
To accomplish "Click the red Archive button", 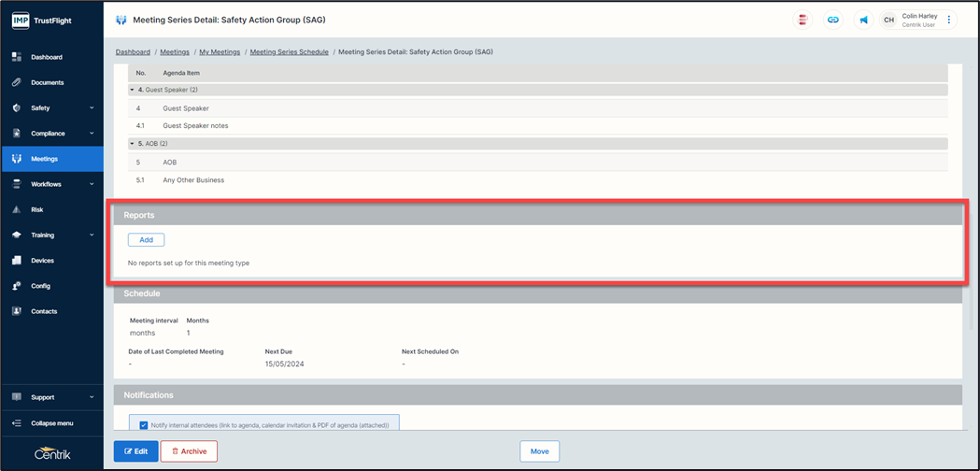I will pyautogui.click(x=189, y=451).
